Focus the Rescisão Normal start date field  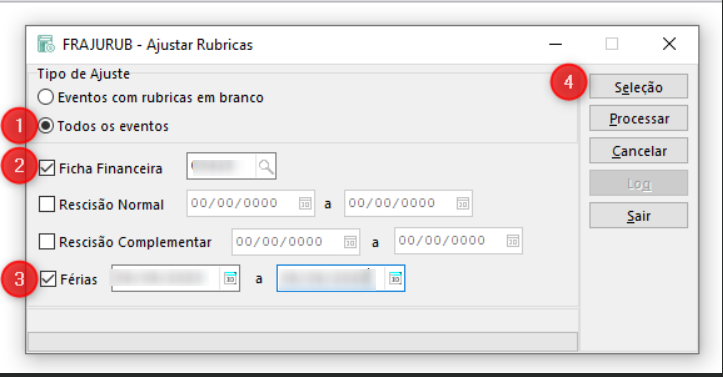tap(243, 203)
